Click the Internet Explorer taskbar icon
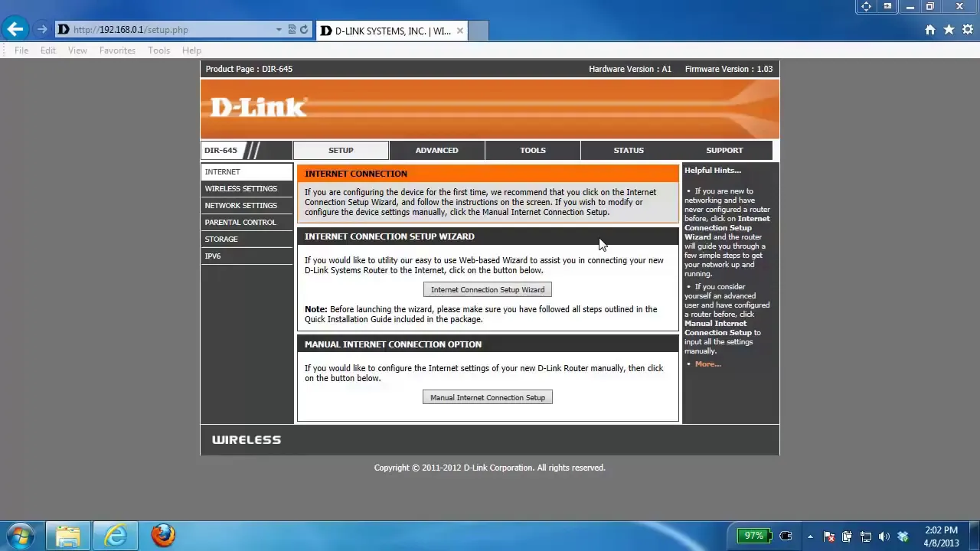This screenshot has height=551, width=980. [116, 536]
